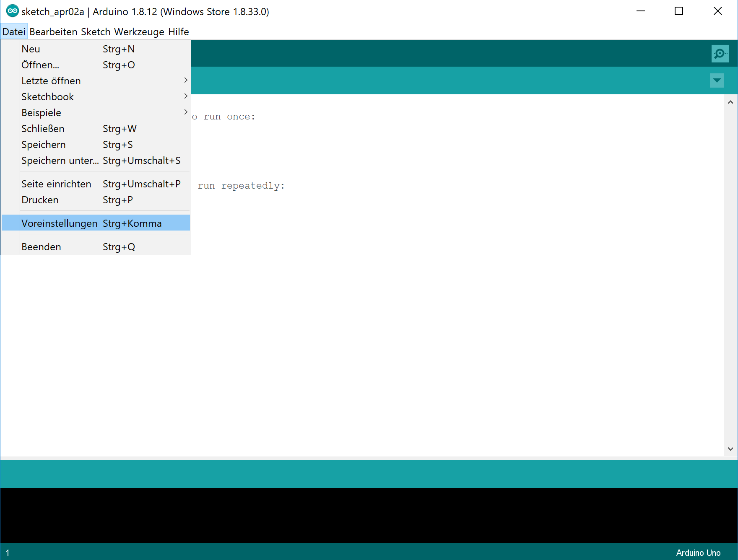
Task: Select Drucken to print the sketch
Action: point(40,200)
